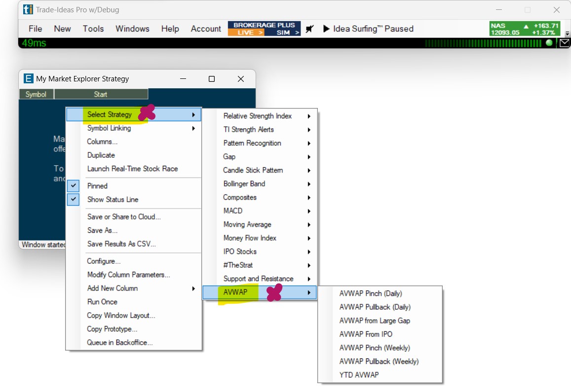Toggle the Show Status Line option
571x392 pixels.
click(x=113, y=200)
